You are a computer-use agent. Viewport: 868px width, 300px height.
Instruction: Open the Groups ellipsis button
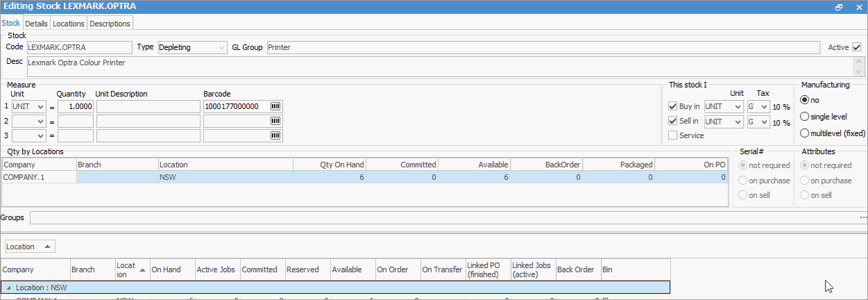click(863, 218)
